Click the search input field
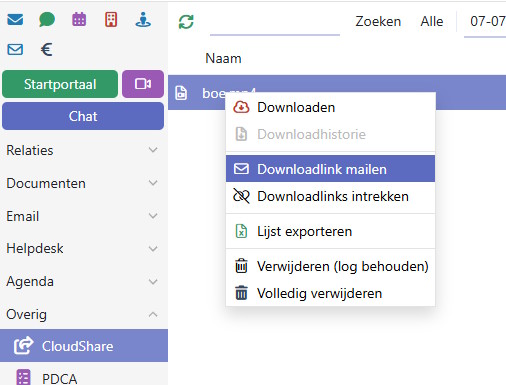The image size is (506, 385). [275, 23]
